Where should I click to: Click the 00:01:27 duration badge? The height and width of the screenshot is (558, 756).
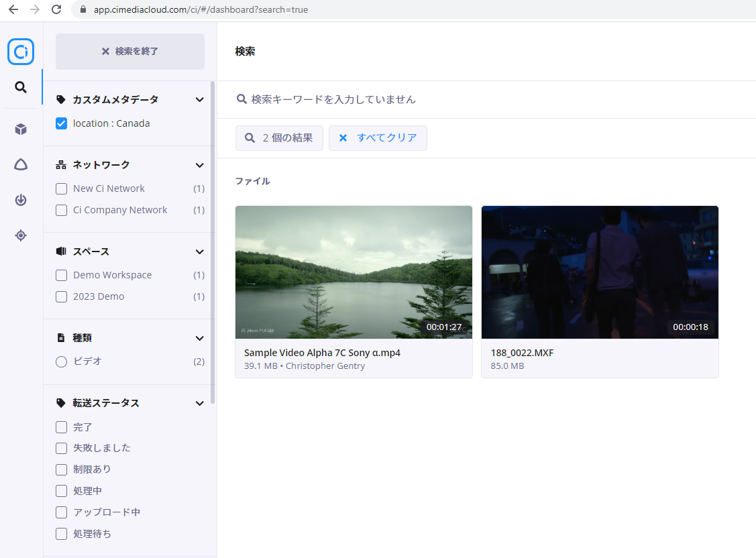pyautogui.click(x=444, y=327)
